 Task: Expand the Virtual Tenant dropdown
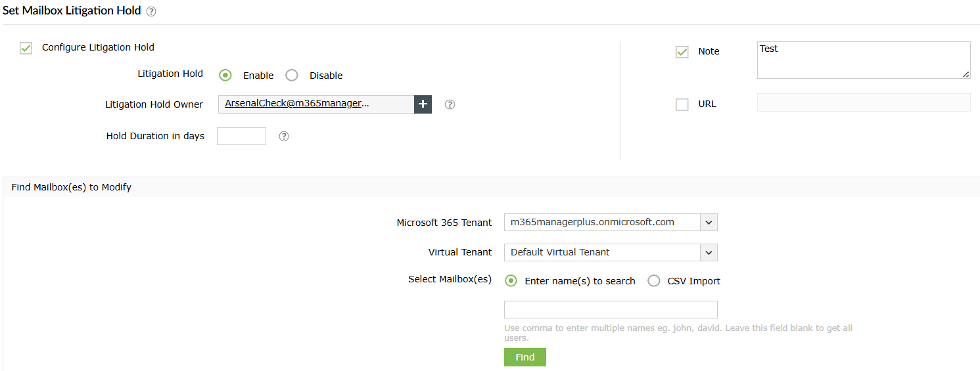click(709, 252)
